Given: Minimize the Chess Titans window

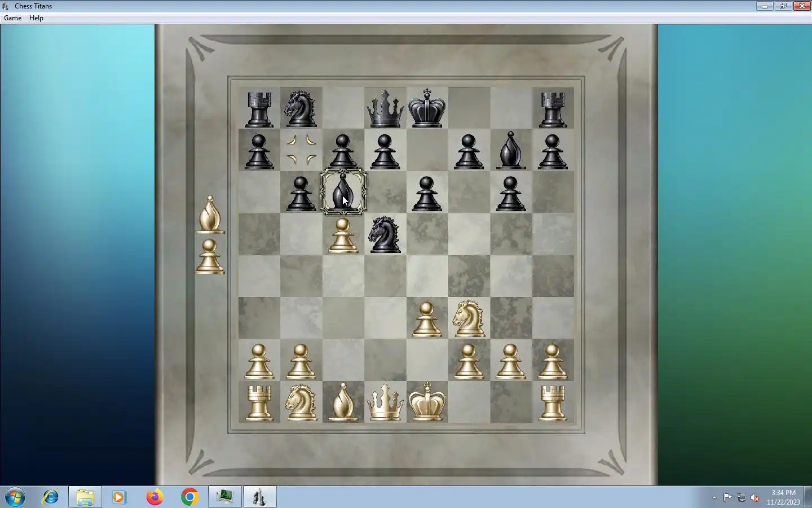Looking at the screenshot, I should coord(765,6).
